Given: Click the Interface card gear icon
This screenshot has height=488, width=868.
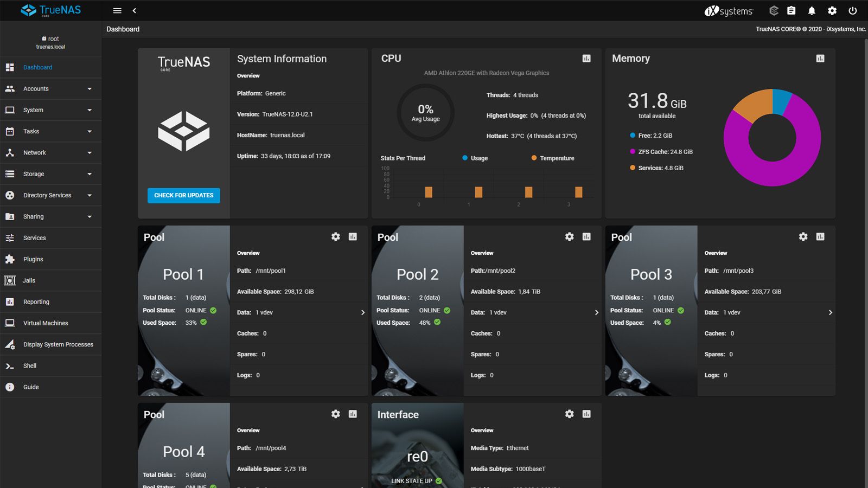Looking at the screenshot, I should coord(570,414).
